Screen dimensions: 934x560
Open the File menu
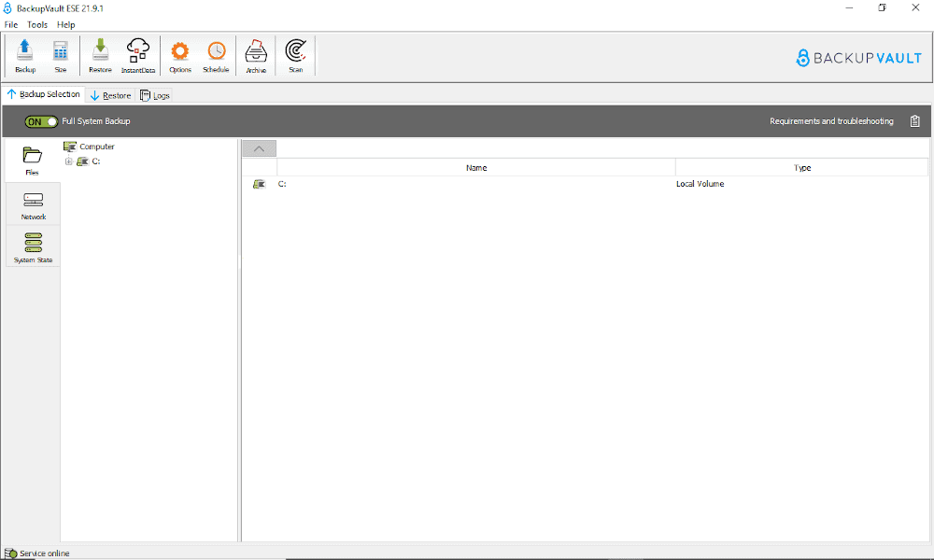click(x=11, y=24)
